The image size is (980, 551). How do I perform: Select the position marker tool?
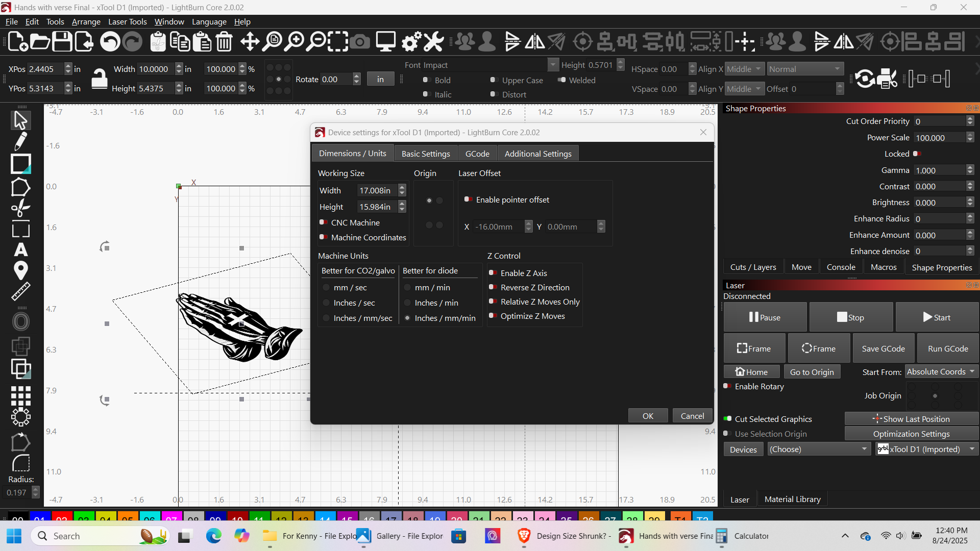[x=20, y=270]
